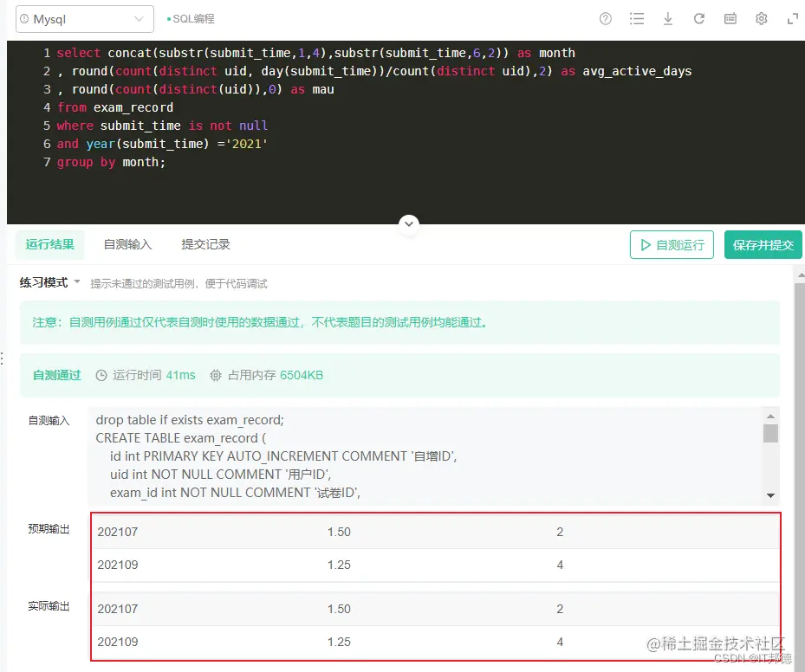Click the refresh/reset code icon

[x=698, y=19]
